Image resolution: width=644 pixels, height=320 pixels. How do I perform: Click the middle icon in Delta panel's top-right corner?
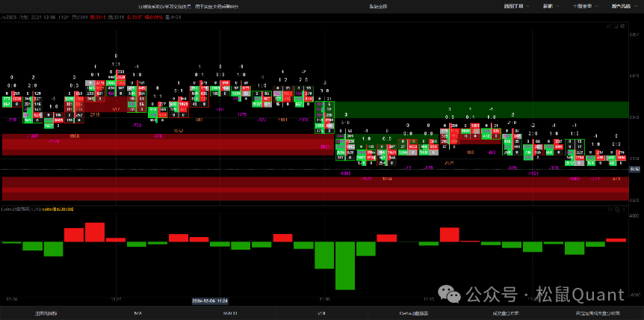click(616, 209)
